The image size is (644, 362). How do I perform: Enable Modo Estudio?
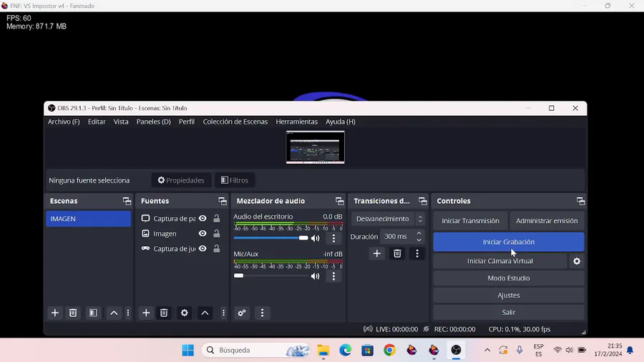[509, 278]
